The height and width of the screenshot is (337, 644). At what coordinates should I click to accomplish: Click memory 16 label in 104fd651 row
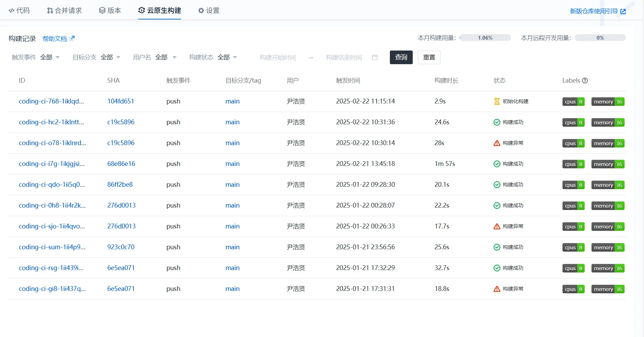coord(608,102)
